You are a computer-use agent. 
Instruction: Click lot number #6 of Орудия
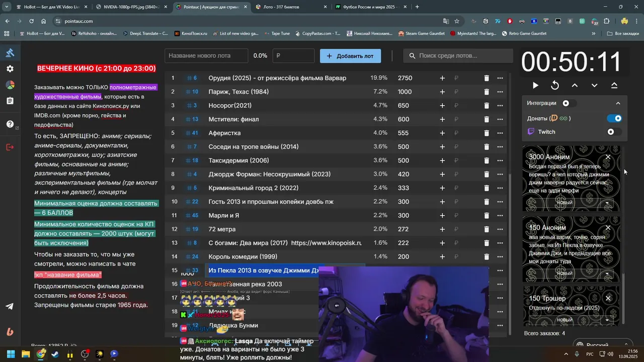click(x=192, y=78)
